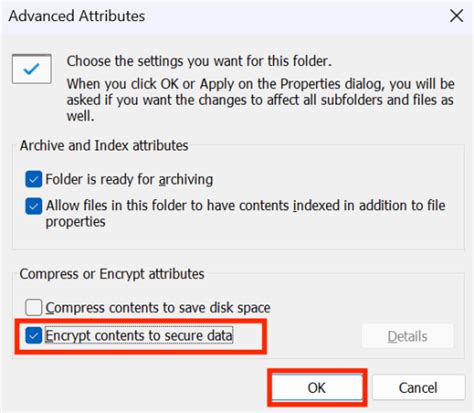Click the paragraph mentioning the Properties dialog
The image size is (474, 413).
(260, 100)
